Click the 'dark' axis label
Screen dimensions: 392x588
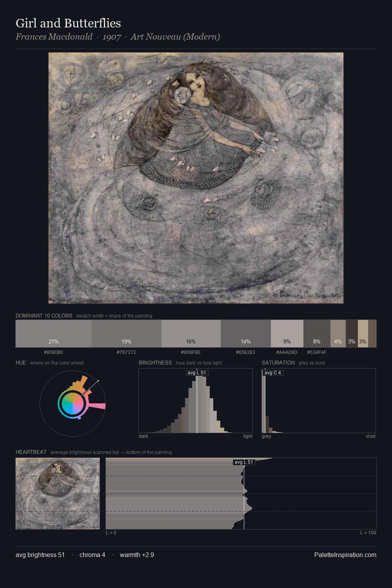[x=143, y=436]
